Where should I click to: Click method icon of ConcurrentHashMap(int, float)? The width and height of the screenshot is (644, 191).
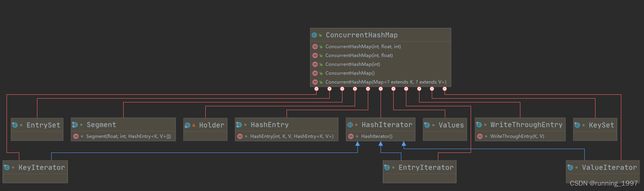click(315, 55)
